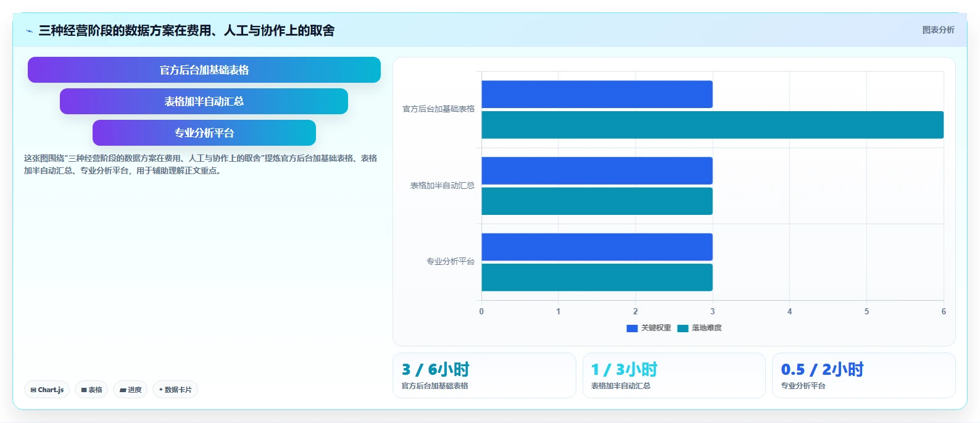Viewport: 980px width, 423px height.
Task: Click the 图表分析 label in header
Action: coord(938,30)
